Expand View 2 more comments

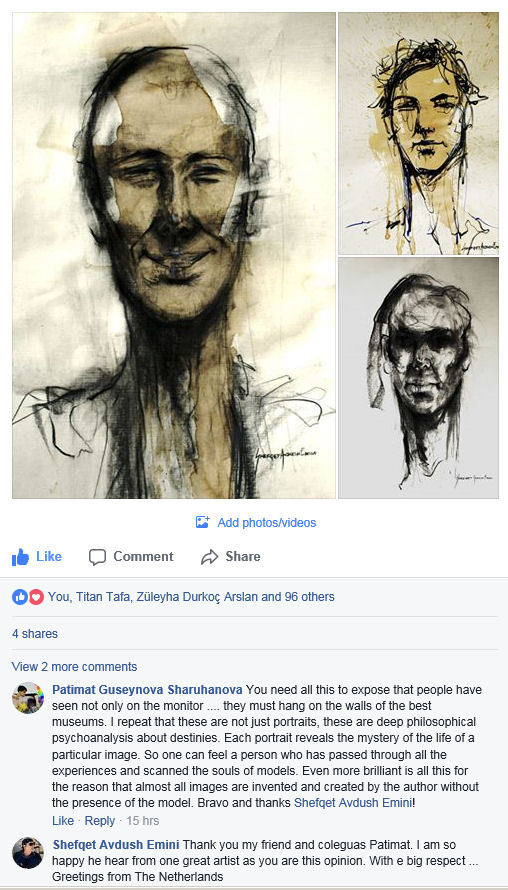(74, 666)
